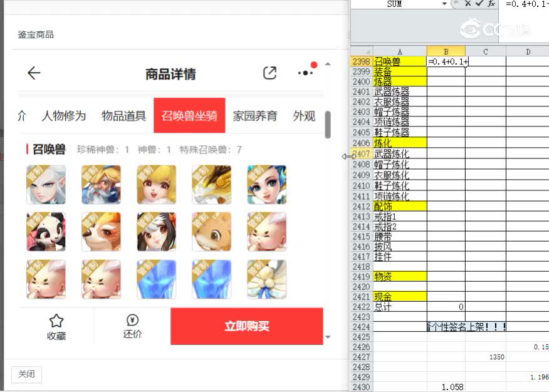Screen dimensions: 549x392
Task: Click the share icon next to 商品详情
Action: pyautogui.click(x=269, y=72)
